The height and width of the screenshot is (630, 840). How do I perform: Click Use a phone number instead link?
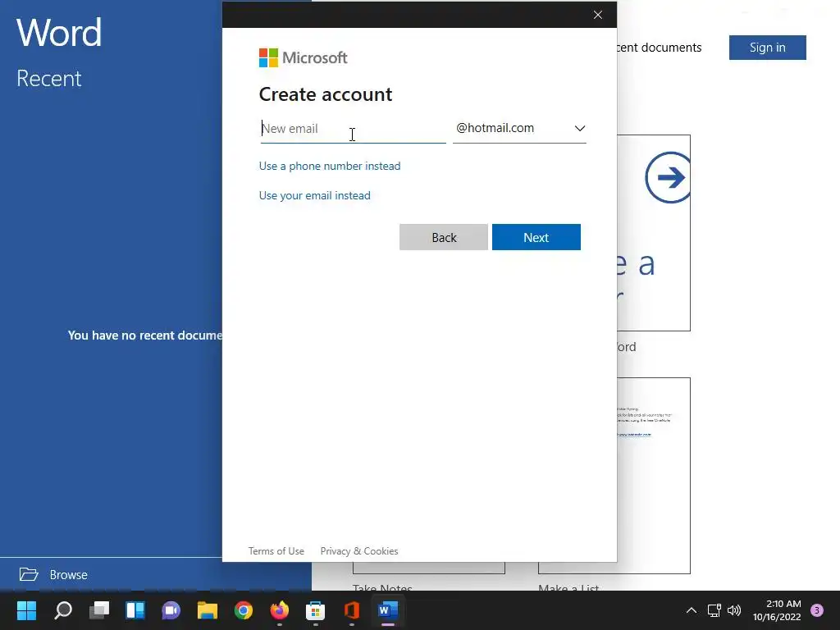click(330, 166)
